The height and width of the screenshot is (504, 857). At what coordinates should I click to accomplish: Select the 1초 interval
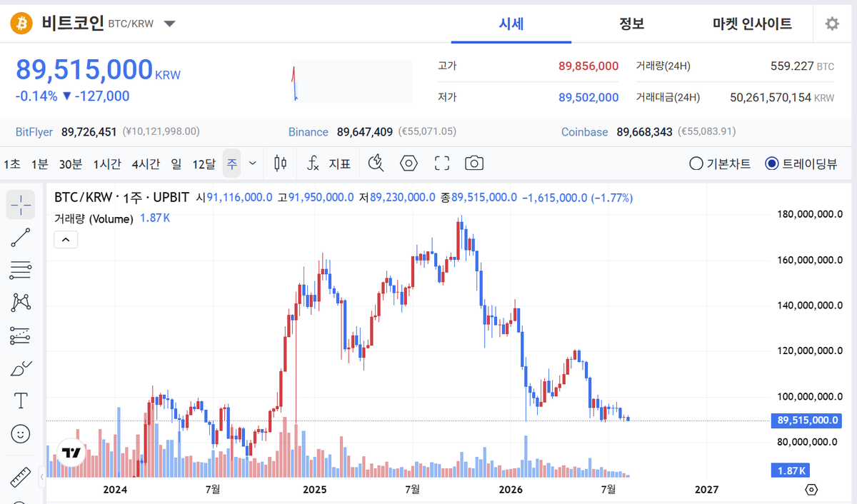tap(12, 163)
